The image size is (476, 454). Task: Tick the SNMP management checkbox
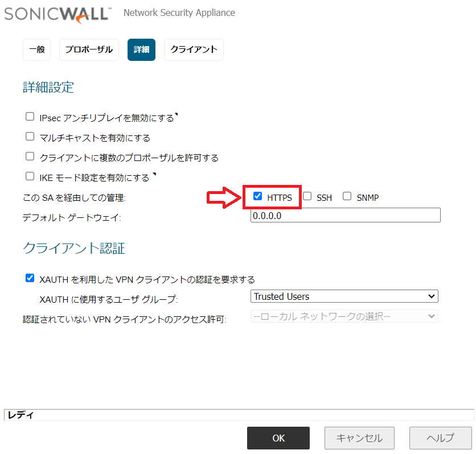click(x=347, y=196)
